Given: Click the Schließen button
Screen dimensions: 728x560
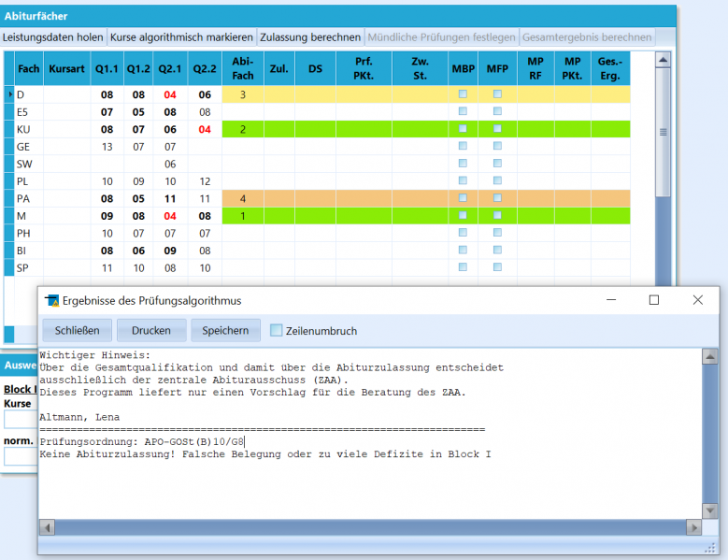Looking at the screenshot, I should coord(77,330).
